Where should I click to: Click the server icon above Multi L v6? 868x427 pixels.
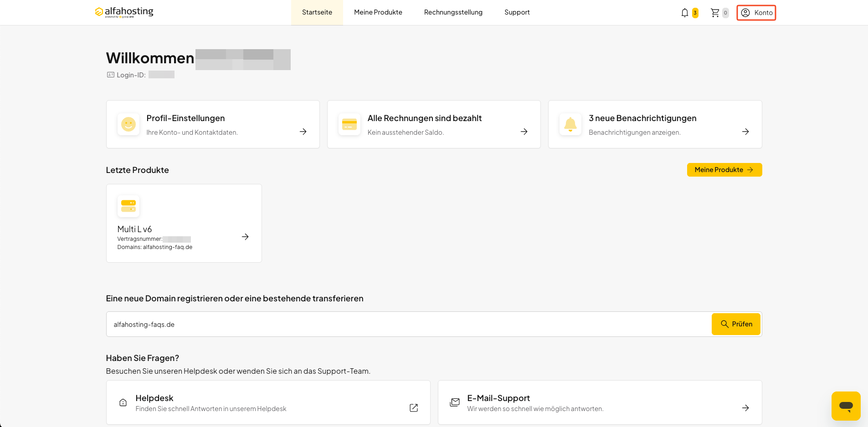point(128,206)
